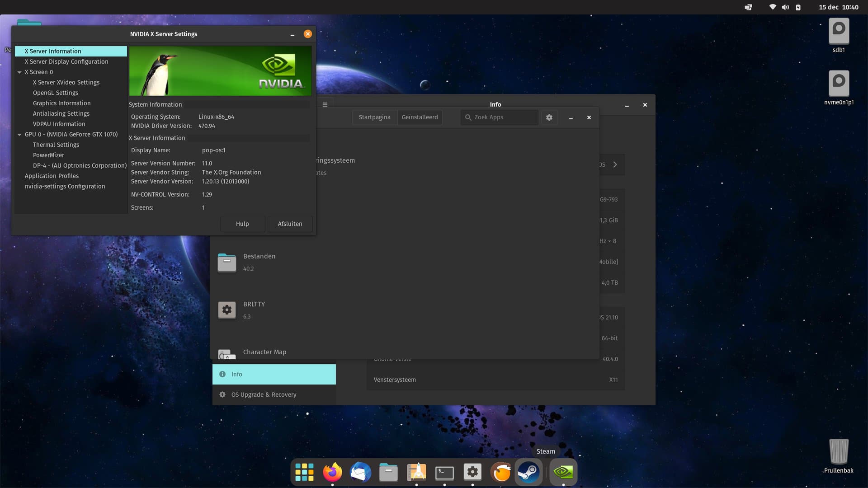The width and height of the screenshot is (868, 488).
Task: Click the hamburger menu in the Settings header
Action: click(325, 104)
